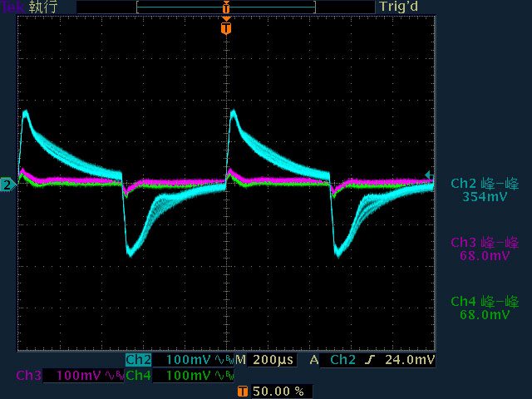The image size is (532, 399).
Task: Click the Ch2 100mV vertical scale readout
Action: click(189, 360)
